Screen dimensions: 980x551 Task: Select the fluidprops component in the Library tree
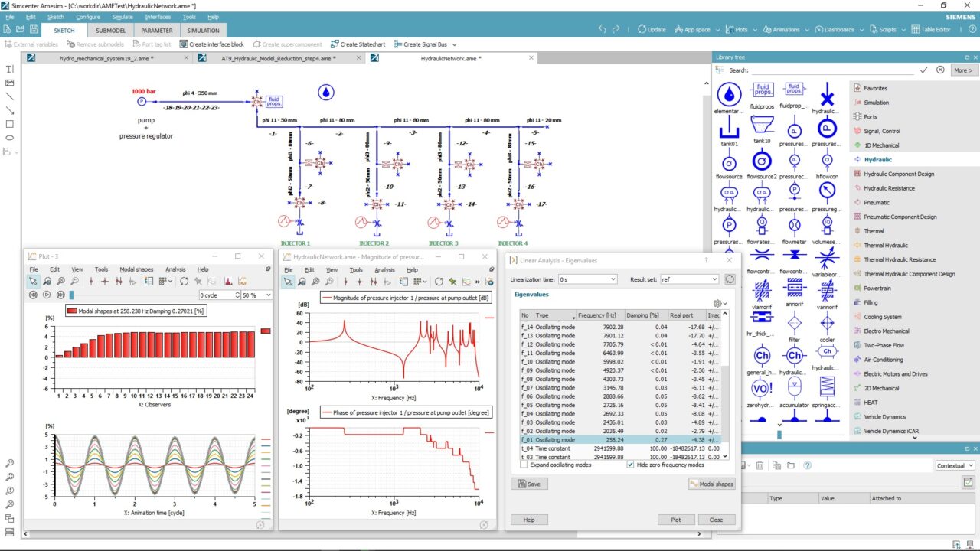click(x=762, y=92)
